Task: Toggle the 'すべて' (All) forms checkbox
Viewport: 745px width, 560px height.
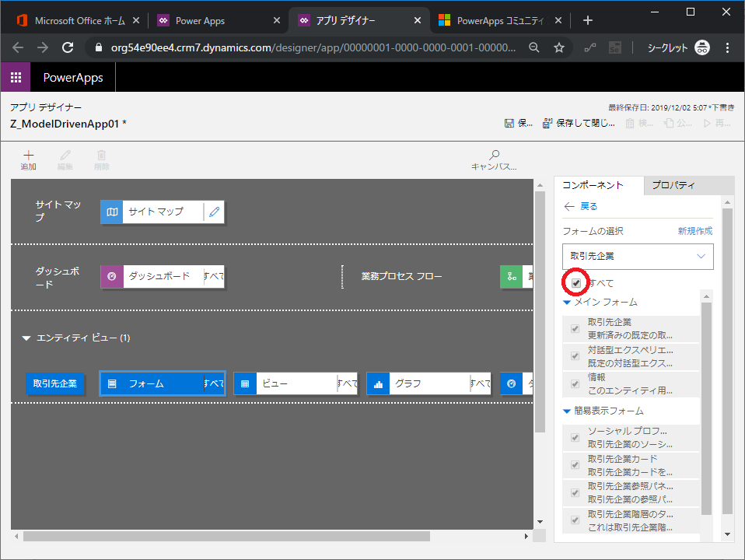Action: (x=575, y=283)
